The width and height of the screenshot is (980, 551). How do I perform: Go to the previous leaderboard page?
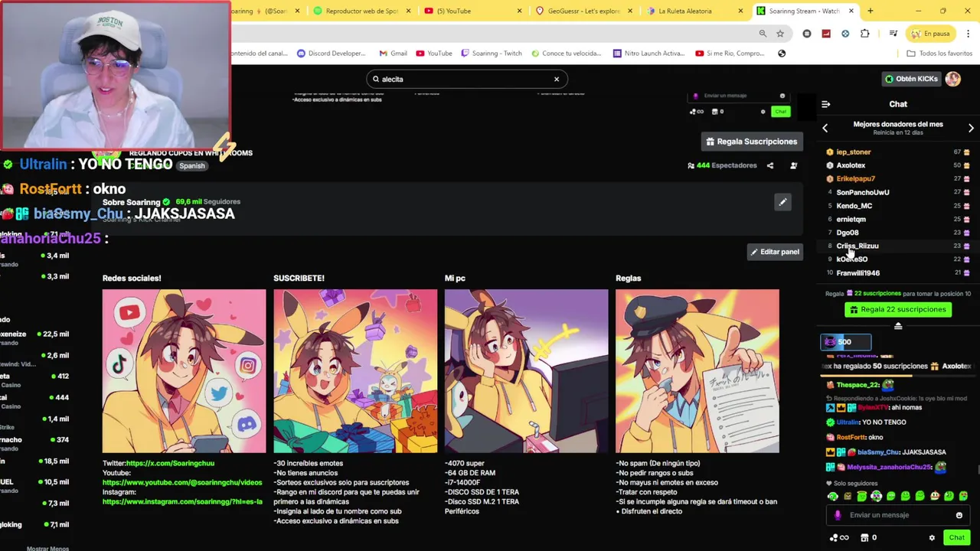825,128
